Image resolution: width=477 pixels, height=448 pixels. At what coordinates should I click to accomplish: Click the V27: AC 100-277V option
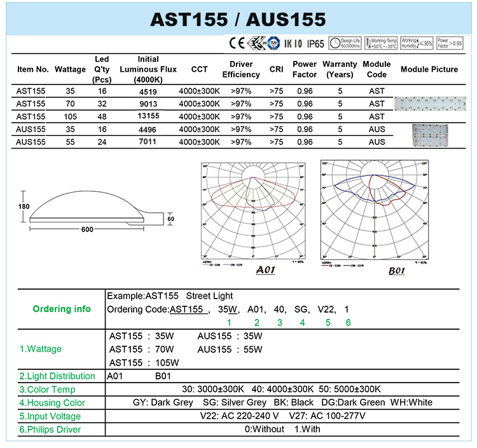[327, 416]
